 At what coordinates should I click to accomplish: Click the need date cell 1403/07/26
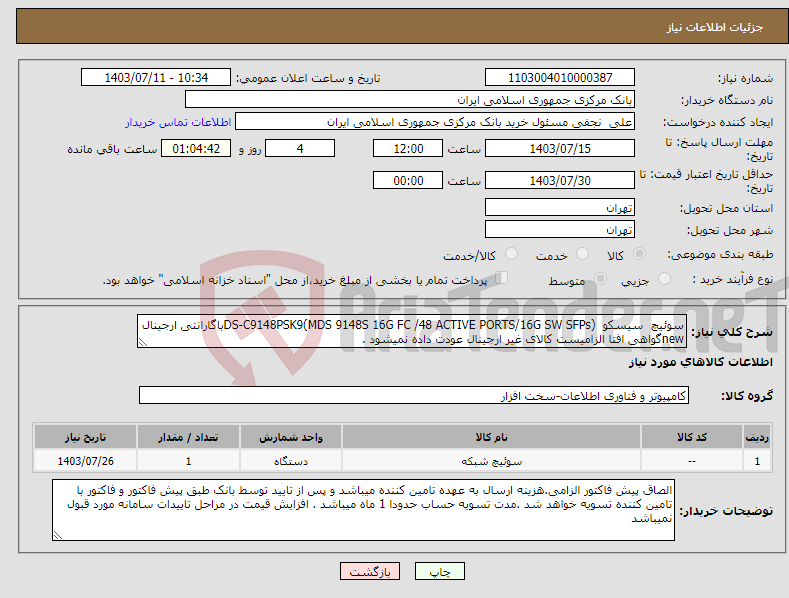85,461
